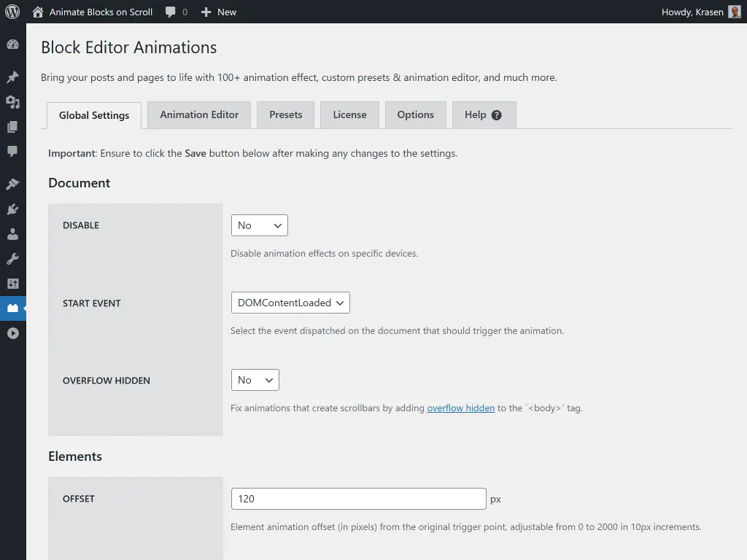Open Users with the person icon
747x560 pixels.
(12, 234)
